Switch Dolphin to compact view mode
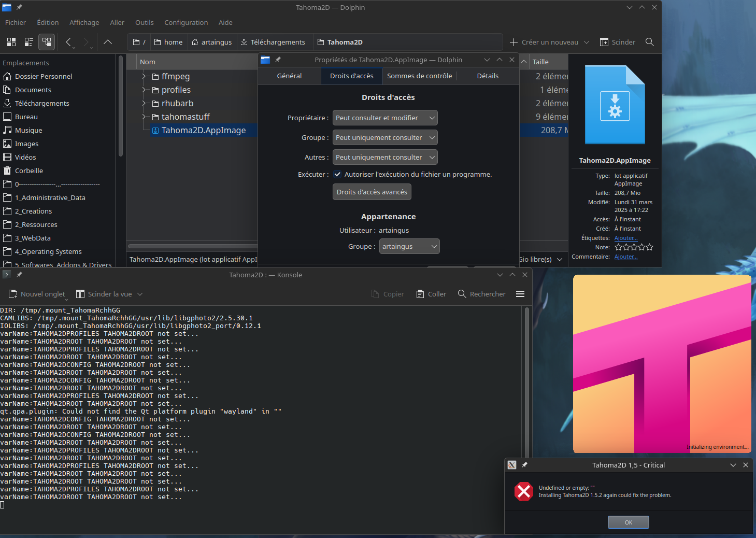The width and height of the screenshot is (756, 538). coord(29,42)
